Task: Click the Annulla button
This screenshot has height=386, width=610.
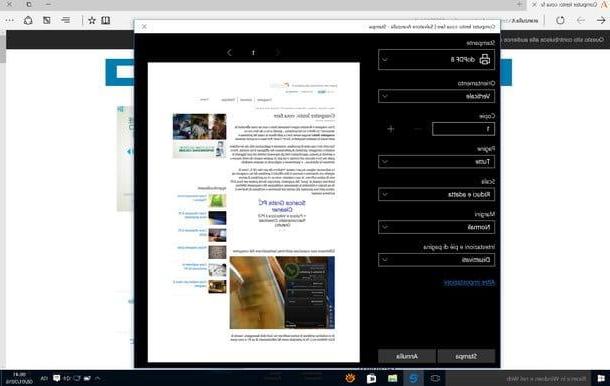Action: 407,356
